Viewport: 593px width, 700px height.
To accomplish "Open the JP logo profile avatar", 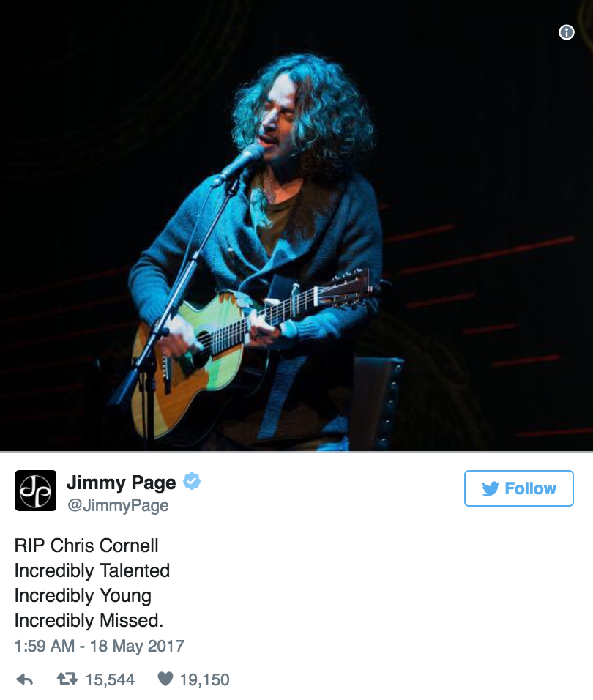I will coord(35,490).
